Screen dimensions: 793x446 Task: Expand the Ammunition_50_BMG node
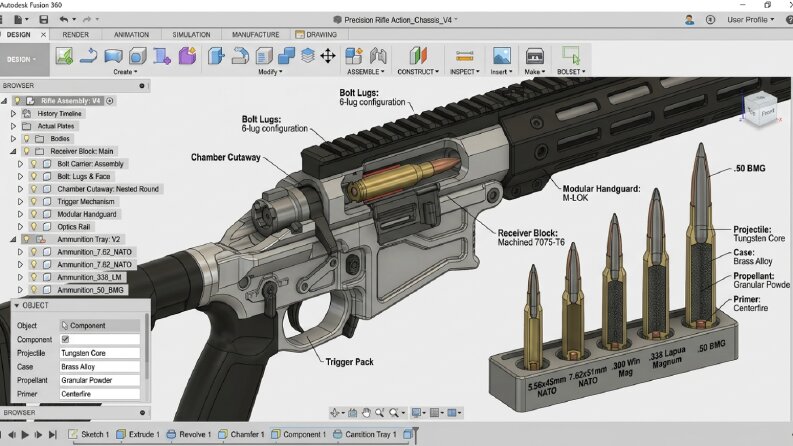click(x=20, y=290)
